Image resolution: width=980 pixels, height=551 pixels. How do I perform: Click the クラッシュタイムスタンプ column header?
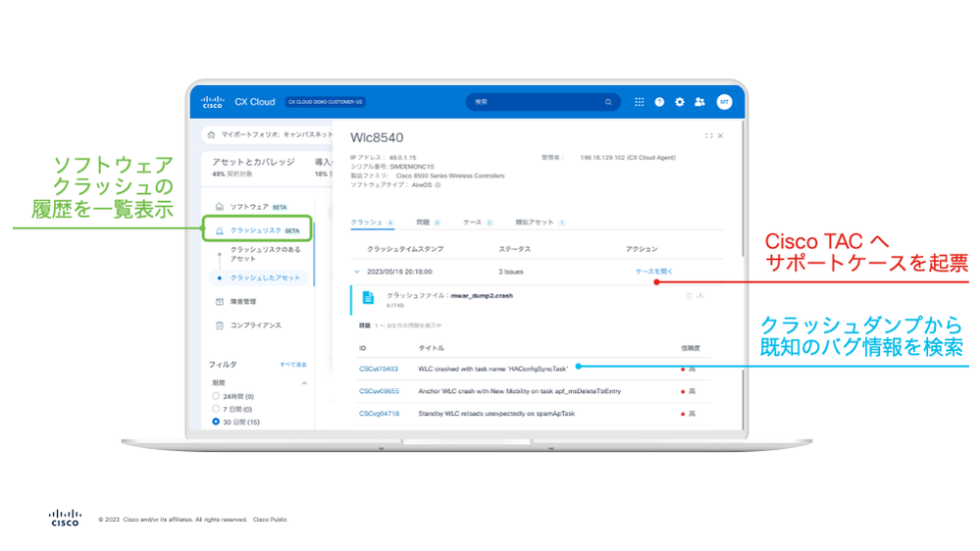[x=405, y=249]
